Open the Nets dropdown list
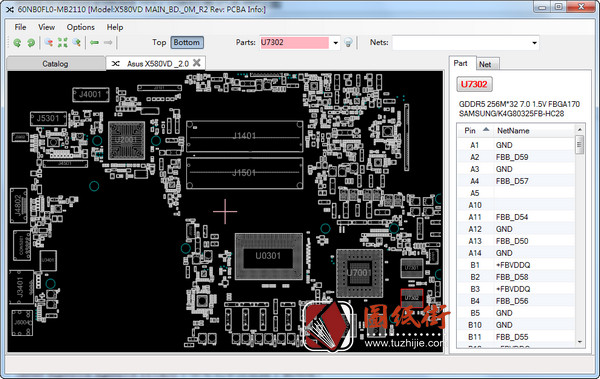600x379 pixels. (x=534, y=43)
